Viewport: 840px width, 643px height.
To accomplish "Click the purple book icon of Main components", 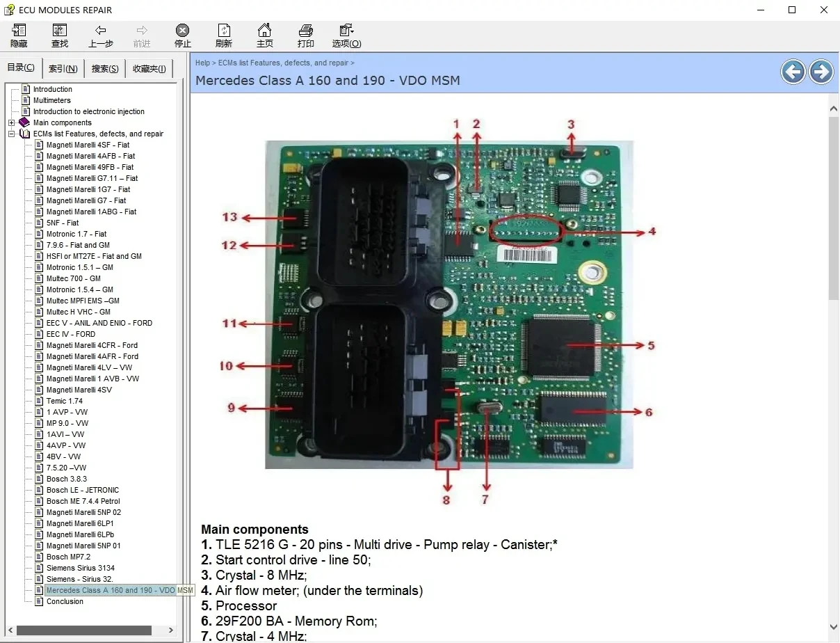I will [x=24, y=122].
